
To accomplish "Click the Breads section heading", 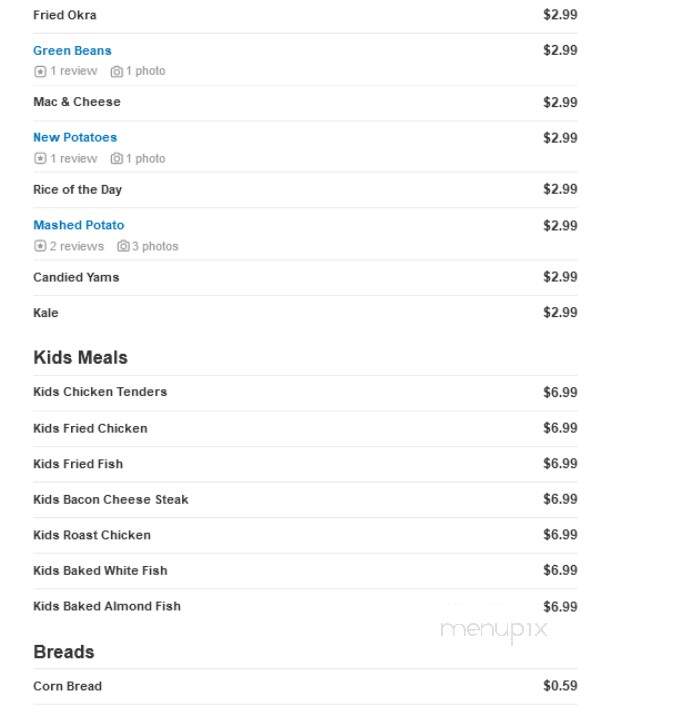I will click(64, 652).
